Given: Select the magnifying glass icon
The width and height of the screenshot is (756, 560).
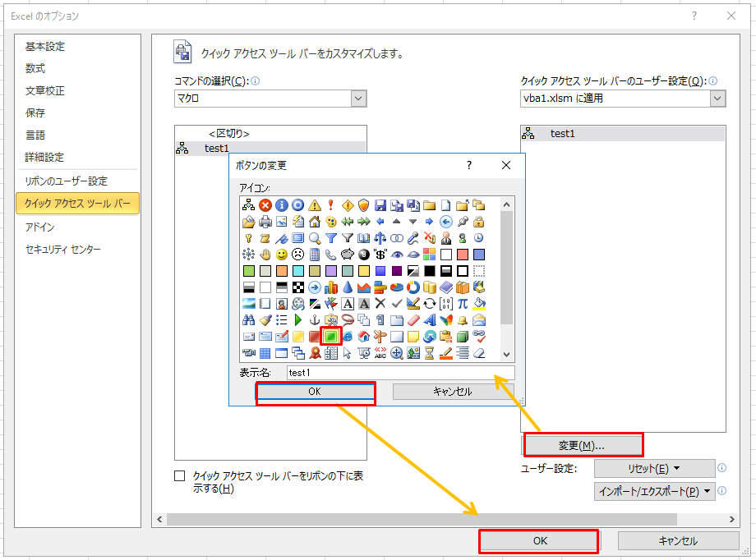Looking at the screenshot, I should [315, 238].
